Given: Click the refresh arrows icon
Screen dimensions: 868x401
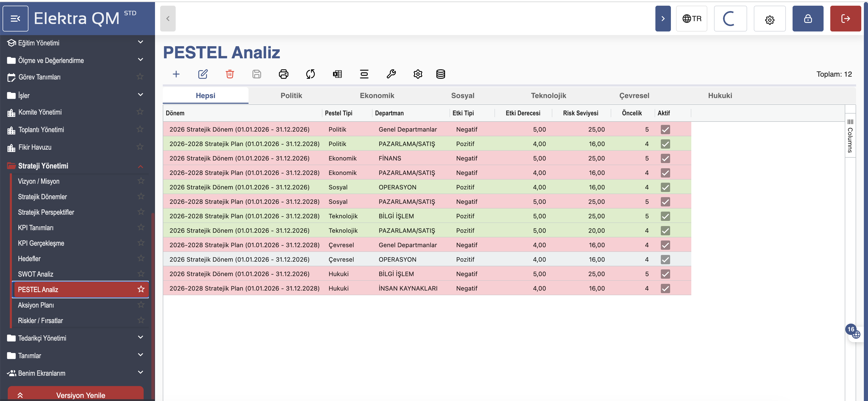Looking at the screenshot, I should pos(310,74).
